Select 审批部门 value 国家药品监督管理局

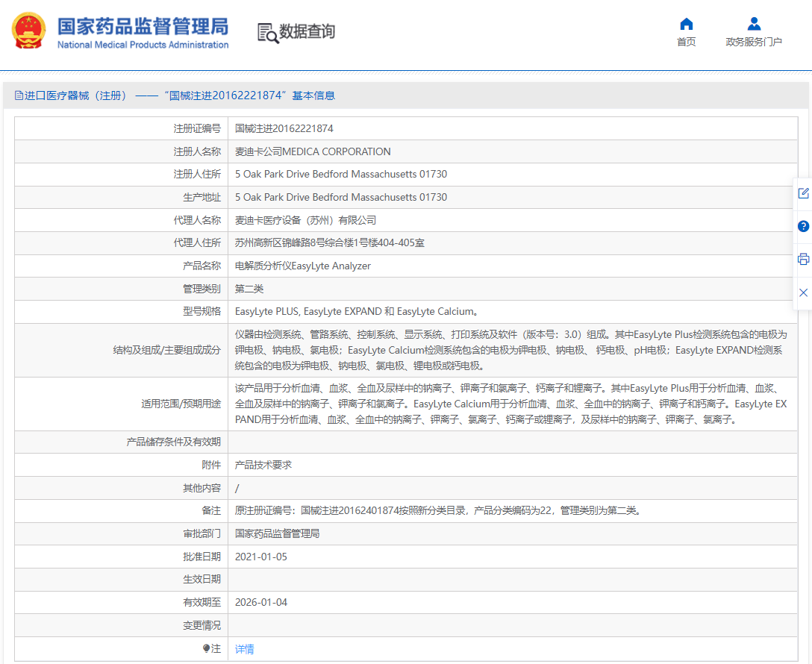(x=277, y=533)
